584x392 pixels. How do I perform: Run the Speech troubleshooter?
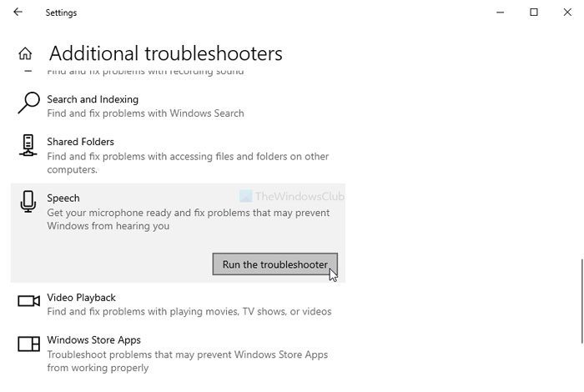tap(274, 264)
